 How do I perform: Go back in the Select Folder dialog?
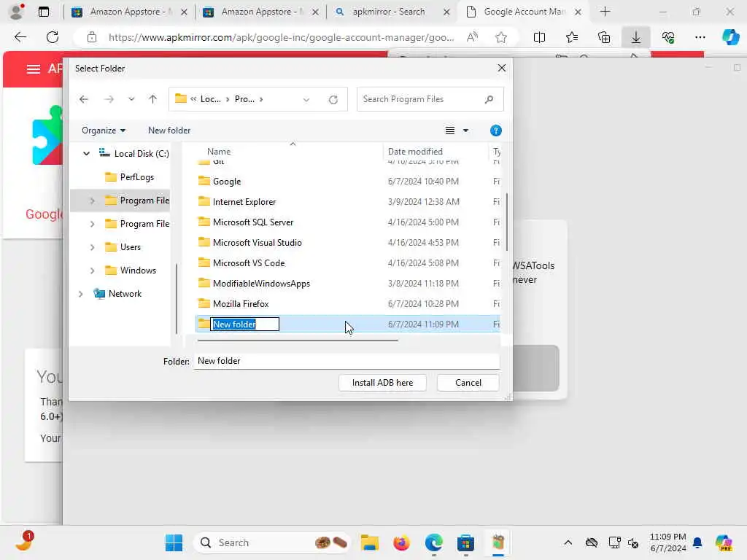point(84,99)
